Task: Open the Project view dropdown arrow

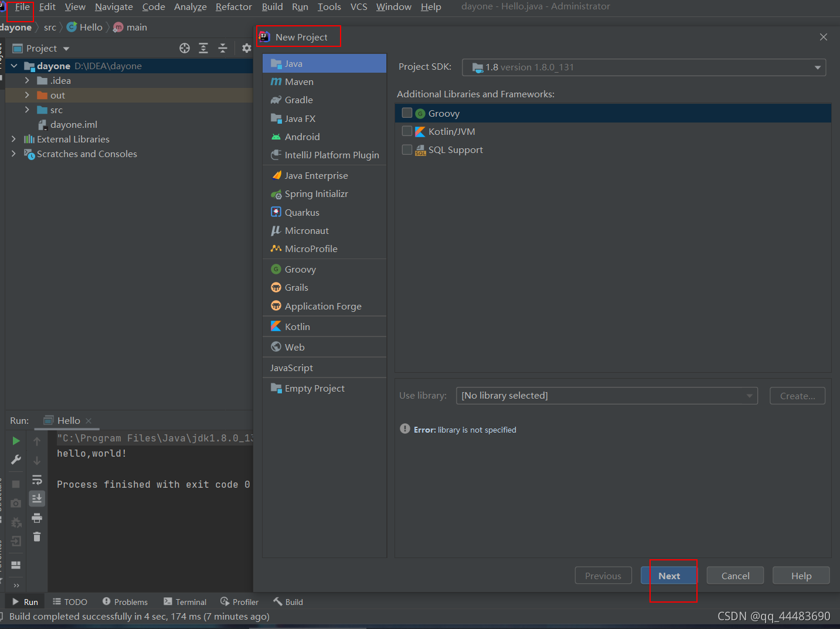Action: coord(66,49)
